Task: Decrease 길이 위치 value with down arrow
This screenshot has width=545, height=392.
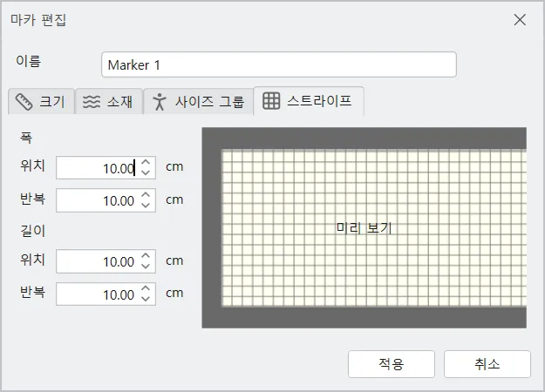Action: coord(146,266)
